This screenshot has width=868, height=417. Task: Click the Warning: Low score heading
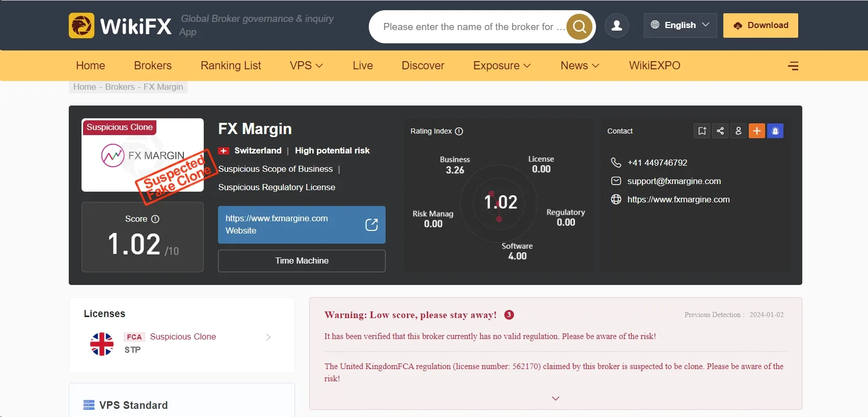tap(411, 315)
